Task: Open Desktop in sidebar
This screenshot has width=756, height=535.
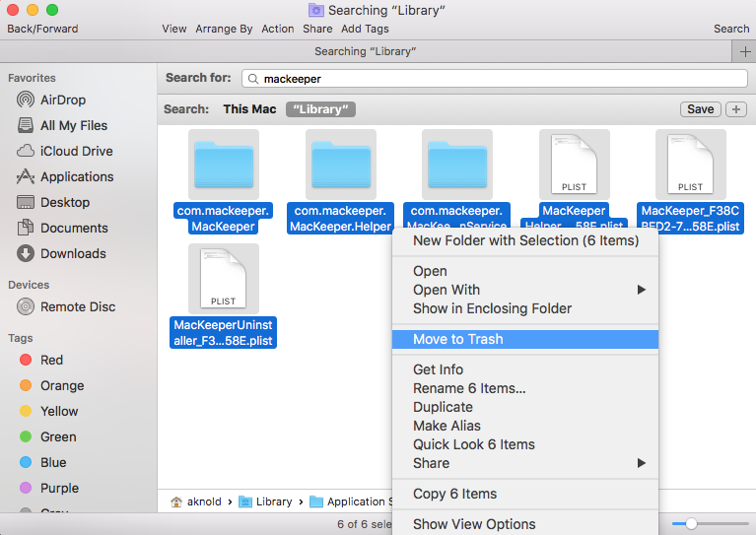Action: point(53,202)
